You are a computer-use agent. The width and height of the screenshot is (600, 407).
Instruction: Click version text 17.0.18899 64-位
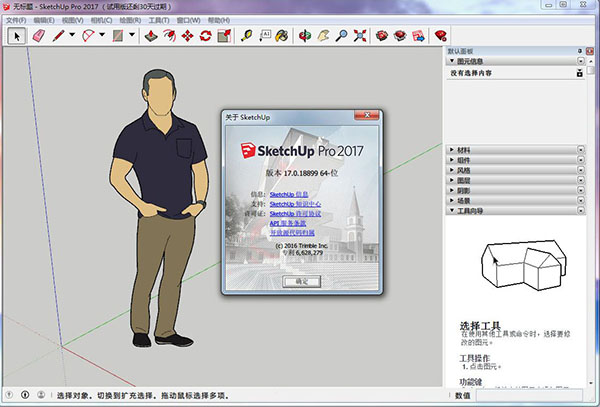[x=302, y=173]
